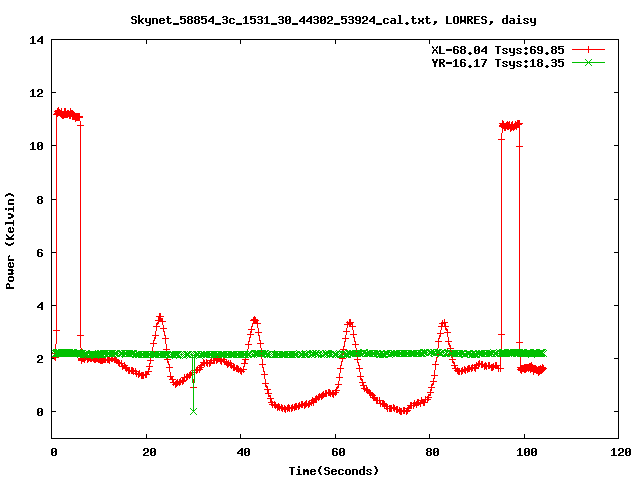Click the y-axis tick label 10
The height and width of the screenshot is (480, 640).
point(36,146)
